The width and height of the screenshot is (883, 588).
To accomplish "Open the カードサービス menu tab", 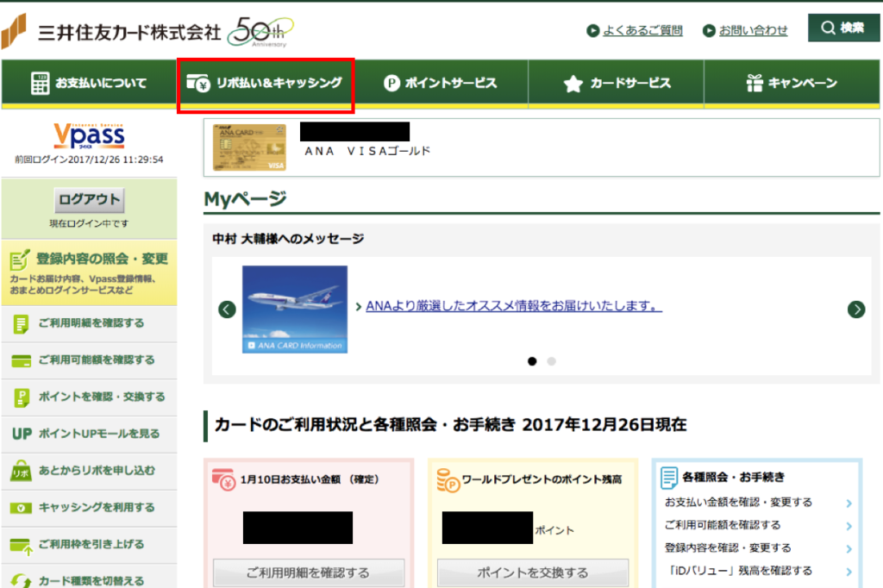I will tap(616, 84).
